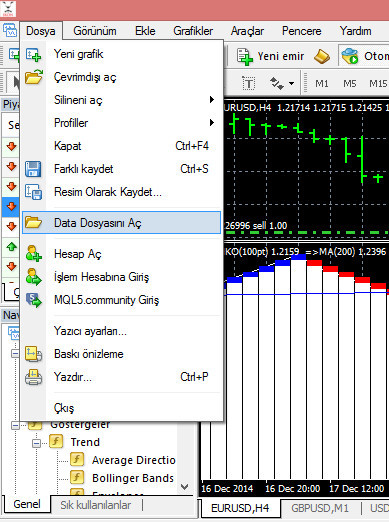Image resolution: width=389 pixels, height=522 pixels.
Task: Click the Farklı kaydet floppy disk icon
Action: [33, 169]
